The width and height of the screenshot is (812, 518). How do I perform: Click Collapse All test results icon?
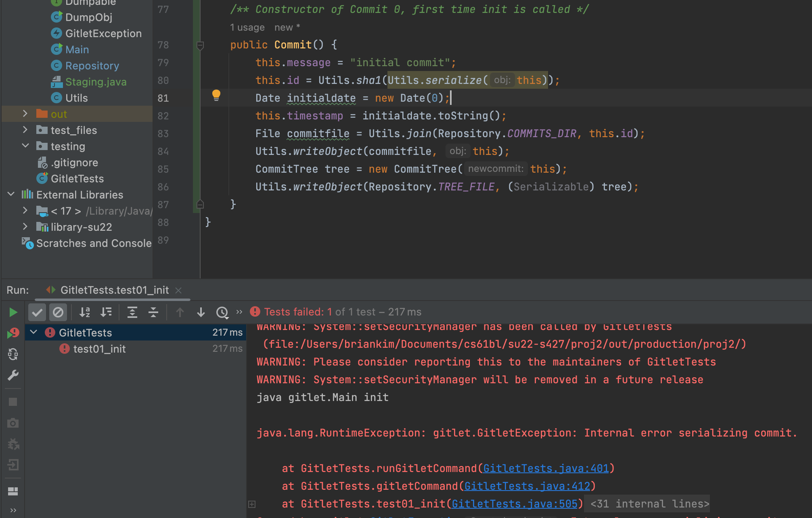[153, 312]
